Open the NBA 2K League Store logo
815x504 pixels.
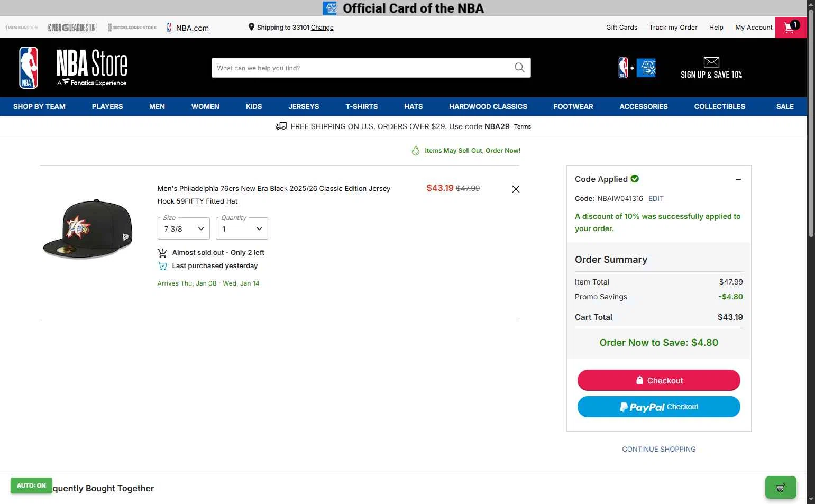pyautogui.click(x=132, y=28)
